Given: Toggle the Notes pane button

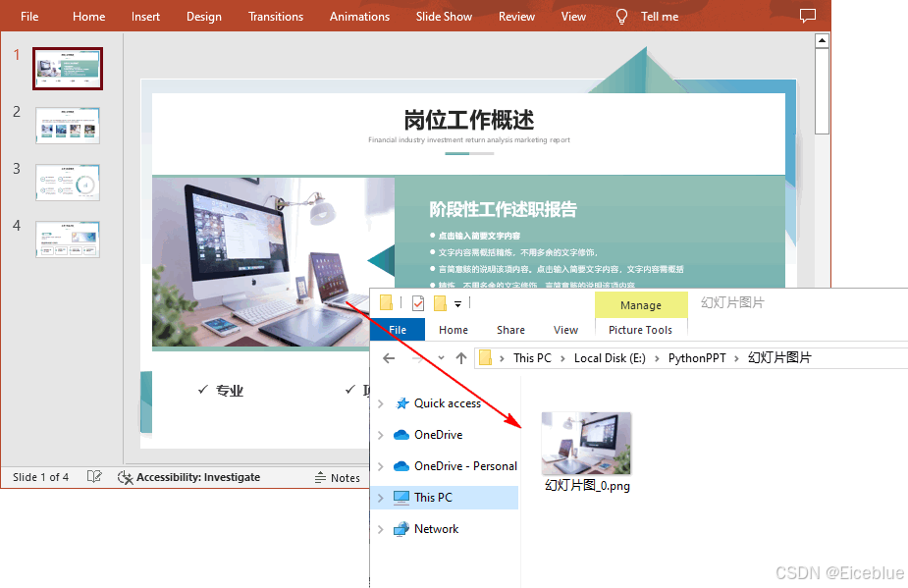Looking at the screenshot, I should pyautogui.click(x=338, y=477).
